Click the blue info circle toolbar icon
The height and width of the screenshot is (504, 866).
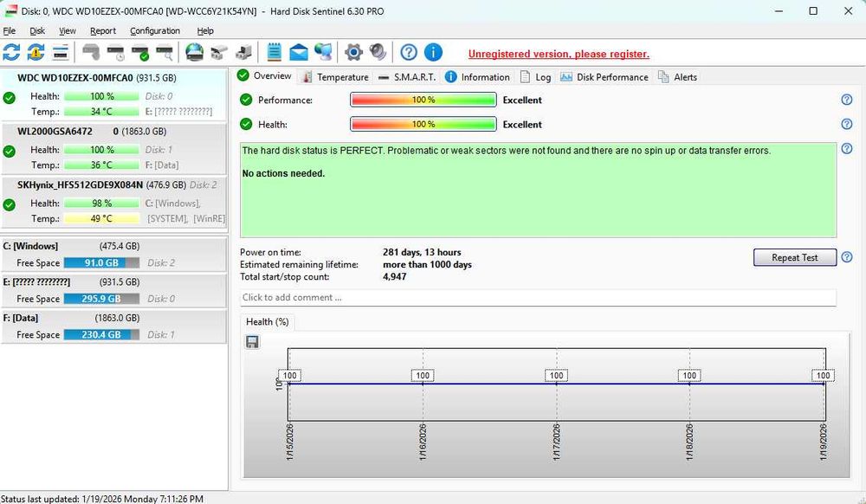pos(433,53)
